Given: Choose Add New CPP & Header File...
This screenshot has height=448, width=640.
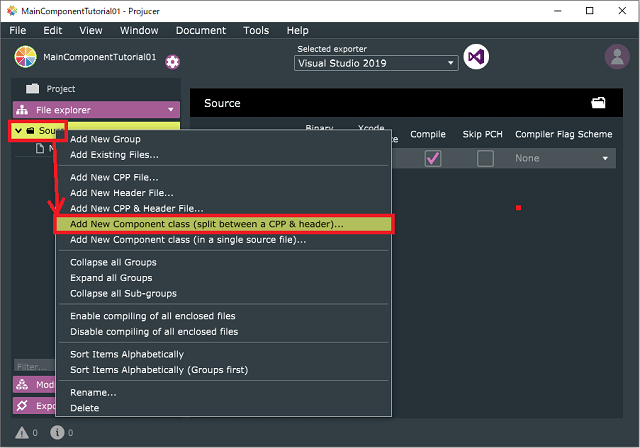Looking at the screenshot, I should pyautogui.click(x=223, y=208).
